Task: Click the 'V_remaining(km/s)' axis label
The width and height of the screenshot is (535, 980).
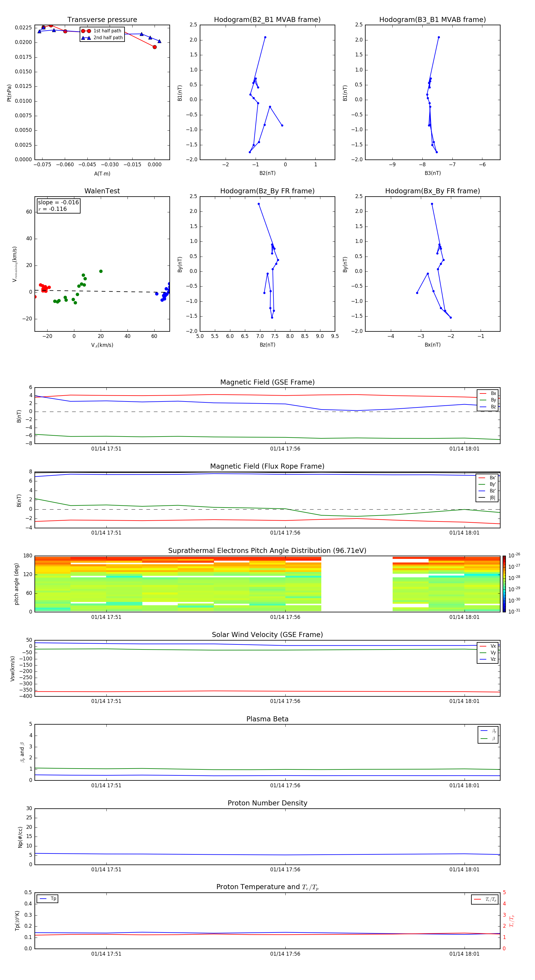Action: [15, 264]
